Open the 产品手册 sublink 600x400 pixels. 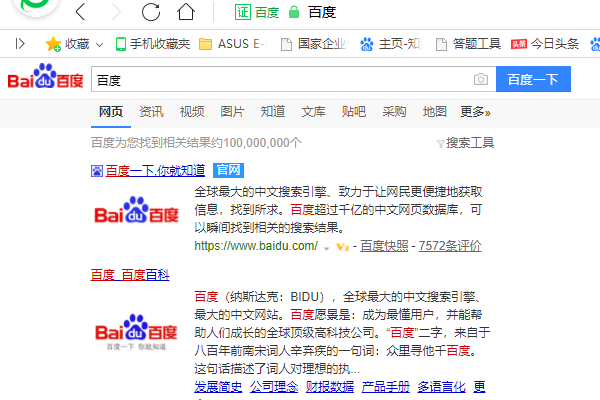(x=386, y=387)
